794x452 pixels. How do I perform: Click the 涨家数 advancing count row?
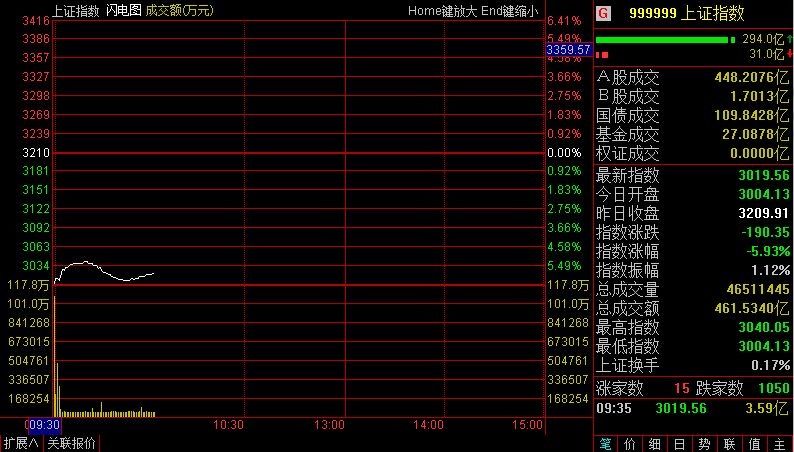click(x=642, y=388)
